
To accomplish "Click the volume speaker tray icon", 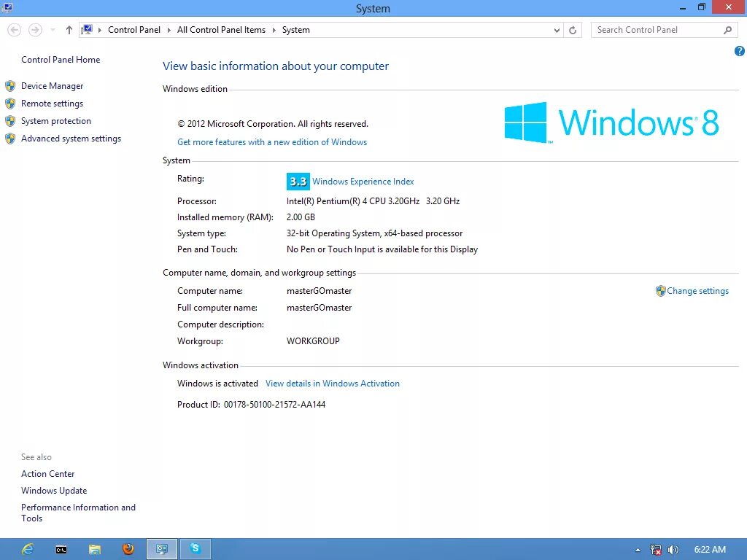I will 673,550.
